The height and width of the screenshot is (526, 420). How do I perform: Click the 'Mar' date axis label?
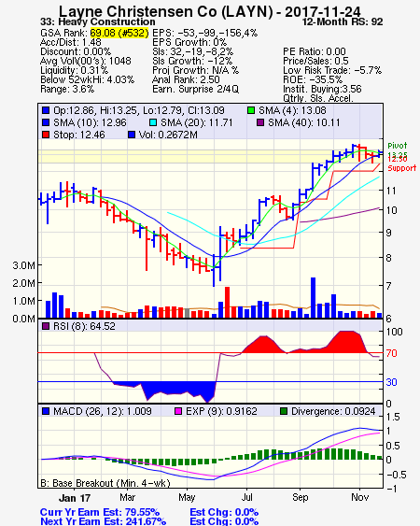(x=127, y=497)
